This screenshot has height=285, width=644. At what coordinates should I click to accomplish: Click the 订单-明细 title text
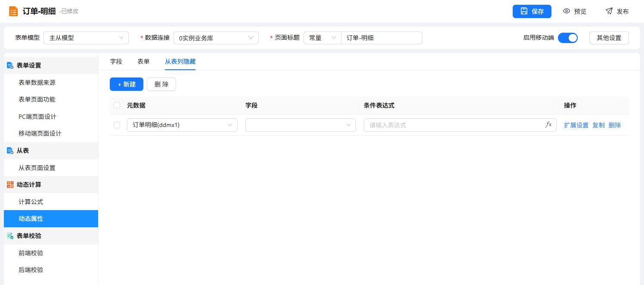pos(39,11)
